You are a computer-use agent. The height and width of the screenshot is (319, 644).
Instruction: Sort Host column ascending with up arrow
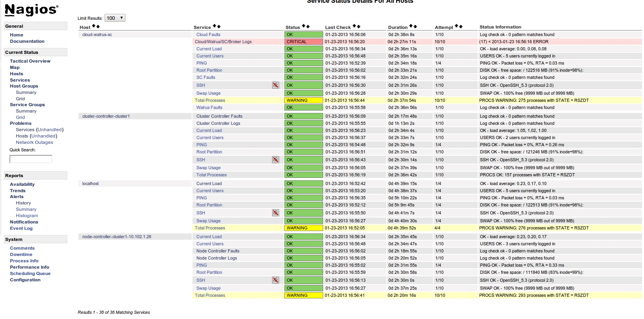[x=94, y=27]
